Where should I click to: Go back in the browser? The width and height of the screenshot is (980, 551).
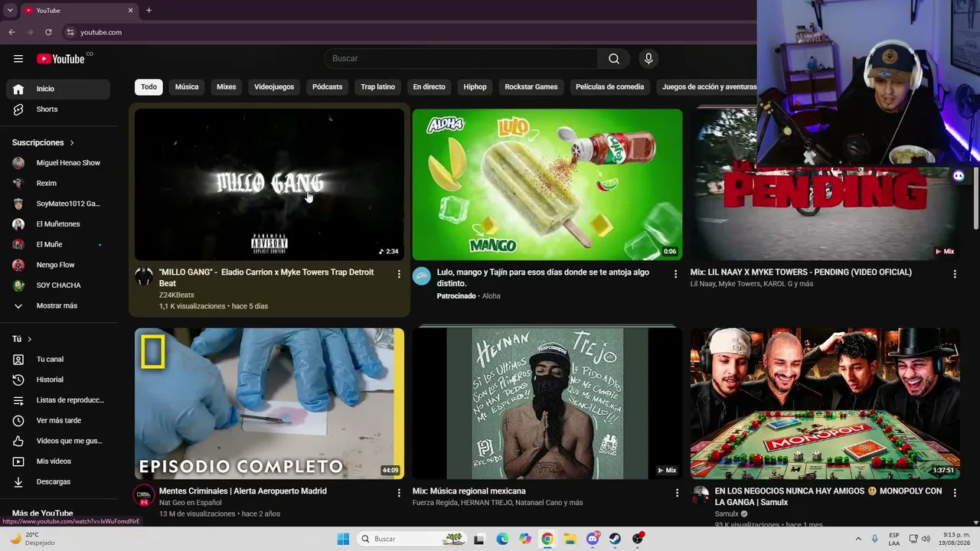tap(11, 32)
